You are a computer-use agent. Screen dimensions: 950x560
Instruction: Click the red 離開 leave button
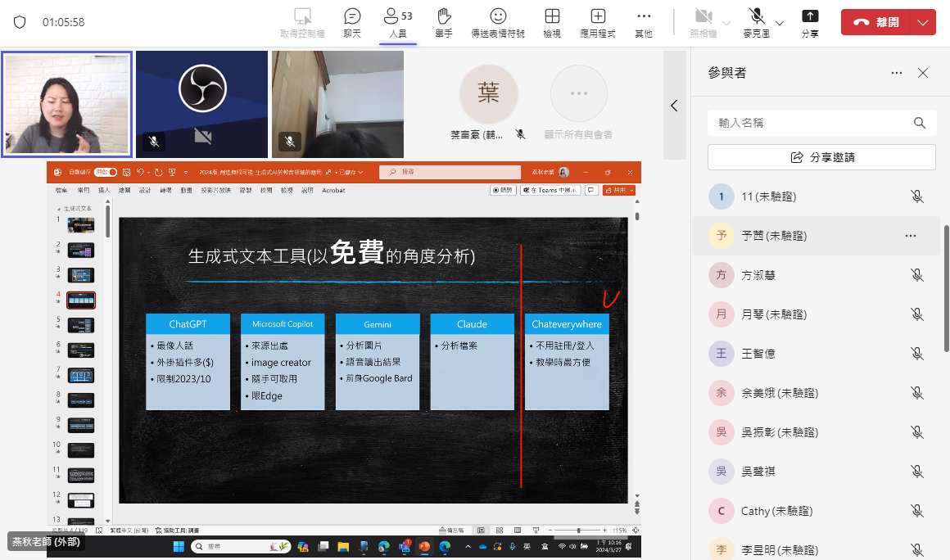click(x=875, y=22)
